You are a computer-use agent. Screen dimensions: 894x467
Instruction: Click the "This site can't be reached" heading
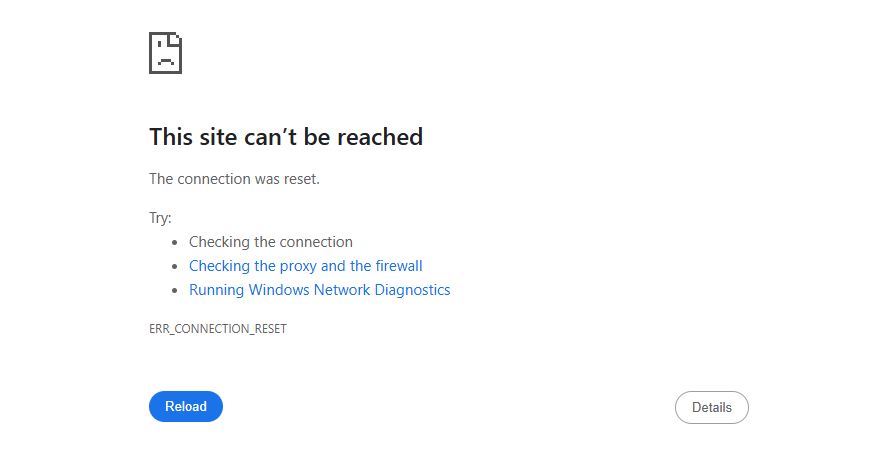286,137
